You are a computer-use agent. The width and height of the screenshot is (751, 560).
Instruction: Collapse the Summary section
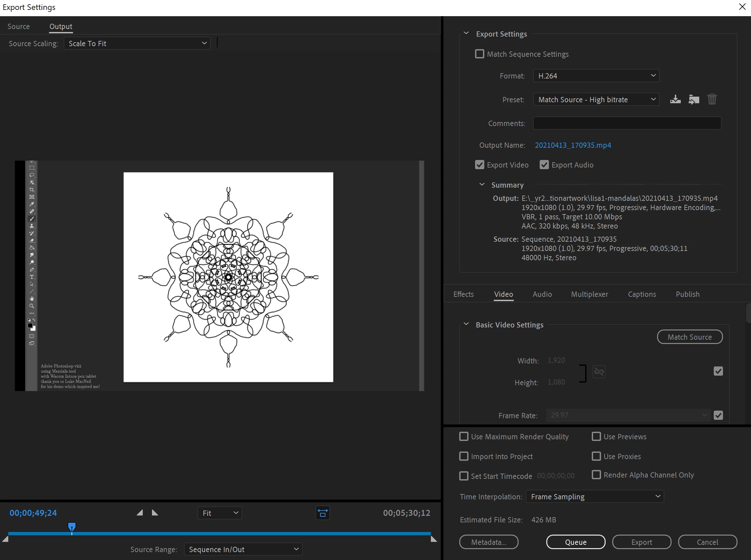(x=482, y=185)
